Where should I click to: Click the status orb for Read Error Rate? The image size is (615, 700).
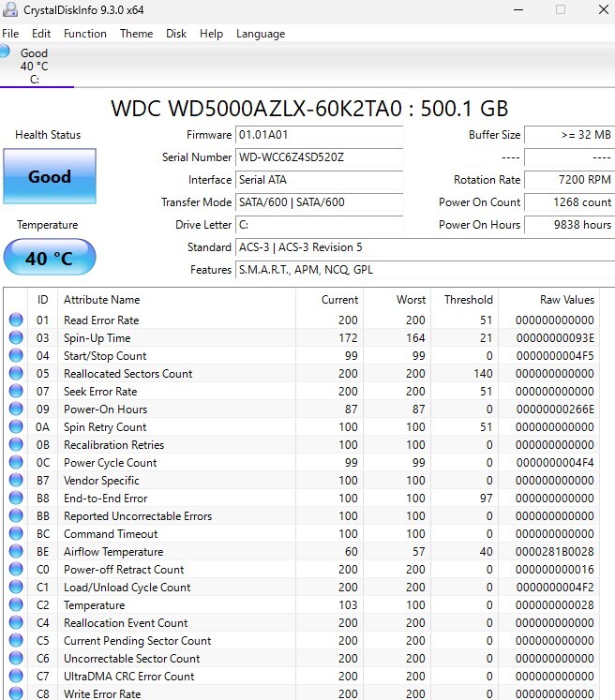tap(16, 320)
